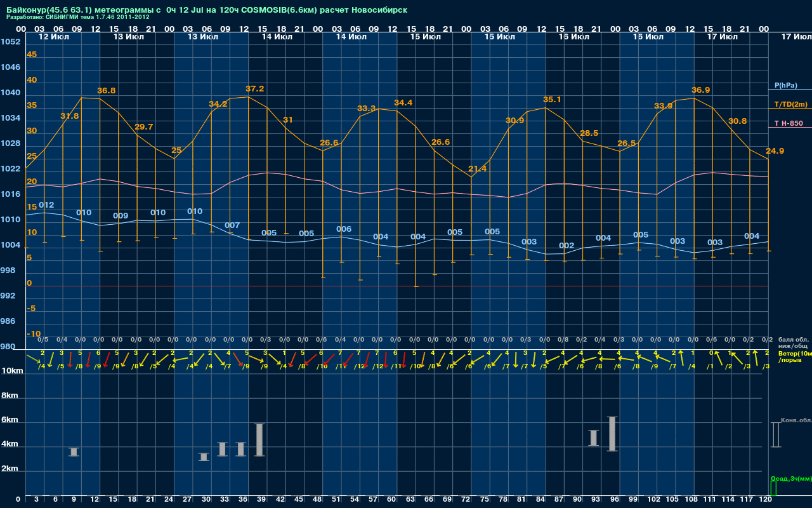Click the 'Конв.обл.' legend label
Viewport: 812px width, 508px height.
796,420
